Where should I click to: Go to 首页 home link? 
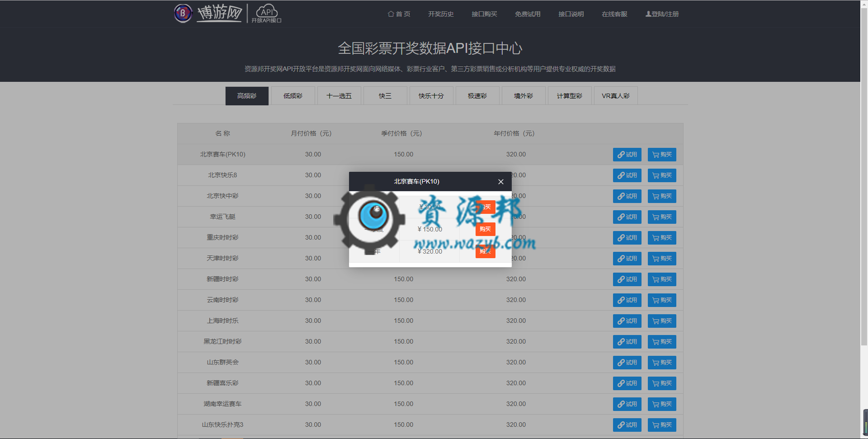click(x=399, y=14)
